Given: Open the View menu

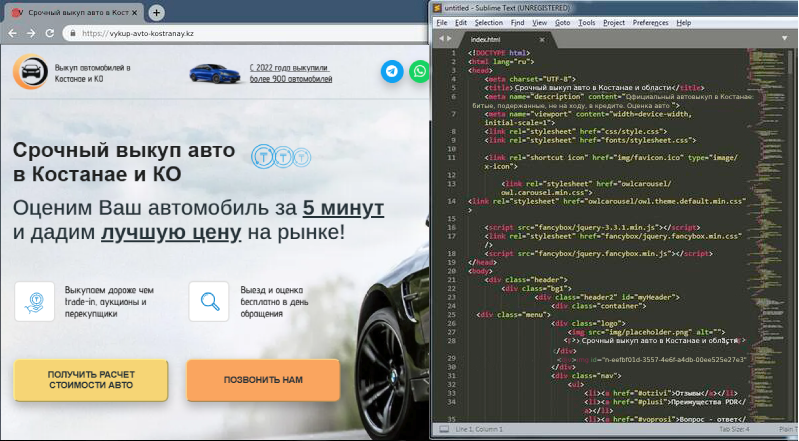Looking at the screenshot, I should 539,23.
